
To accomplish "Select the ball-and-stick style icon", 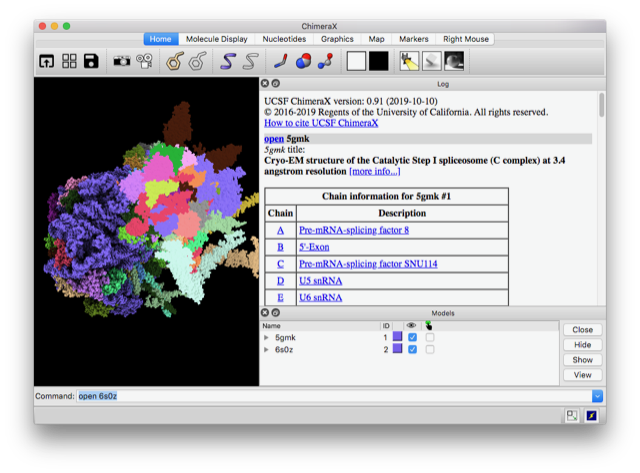I will [x=325, y=61].
